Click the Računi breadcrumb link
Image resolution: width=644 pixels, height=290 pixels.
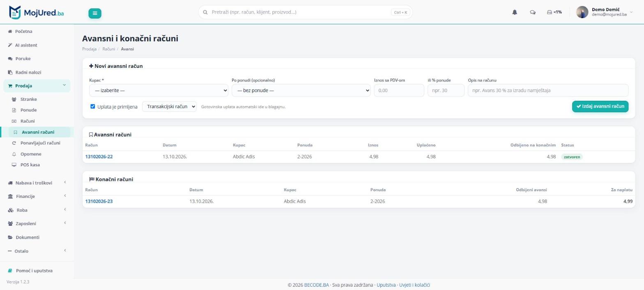108,49
